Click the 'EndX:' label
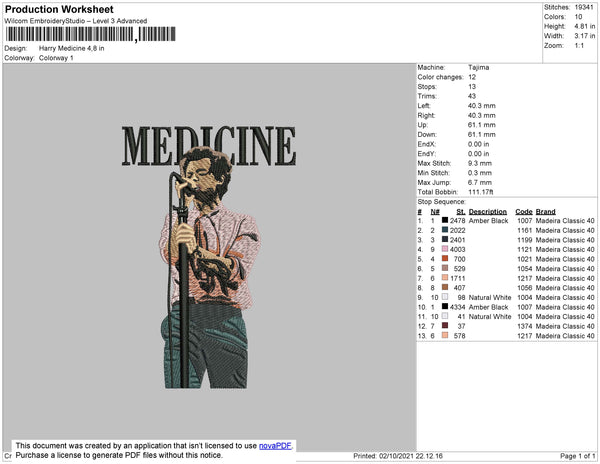 point(427,144)
